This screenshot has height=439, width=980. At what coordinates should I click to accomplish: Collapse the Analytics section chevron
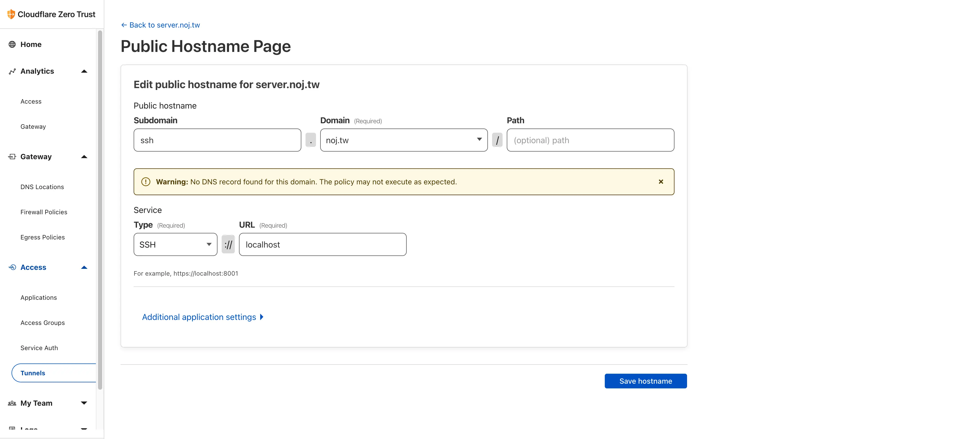point(84,71)
